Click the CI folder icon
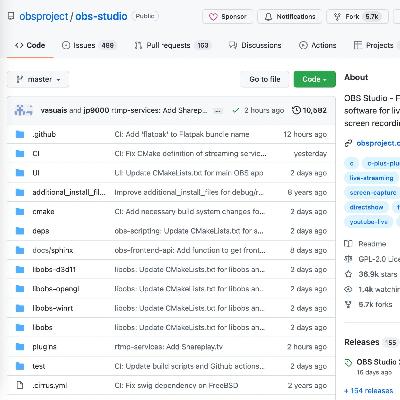400x400 pixels. [20, 154]
